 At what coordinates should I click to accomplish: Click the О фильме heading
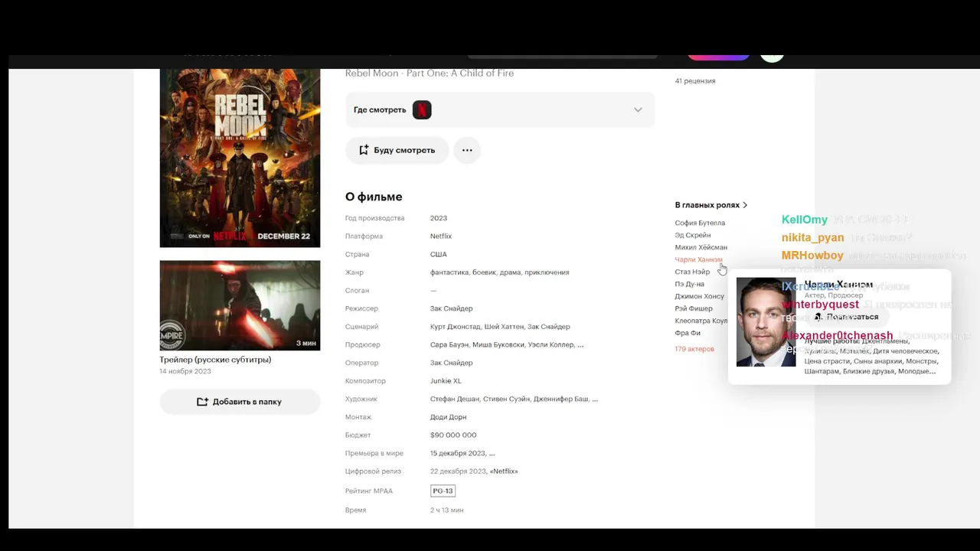(x=374, y=197)
